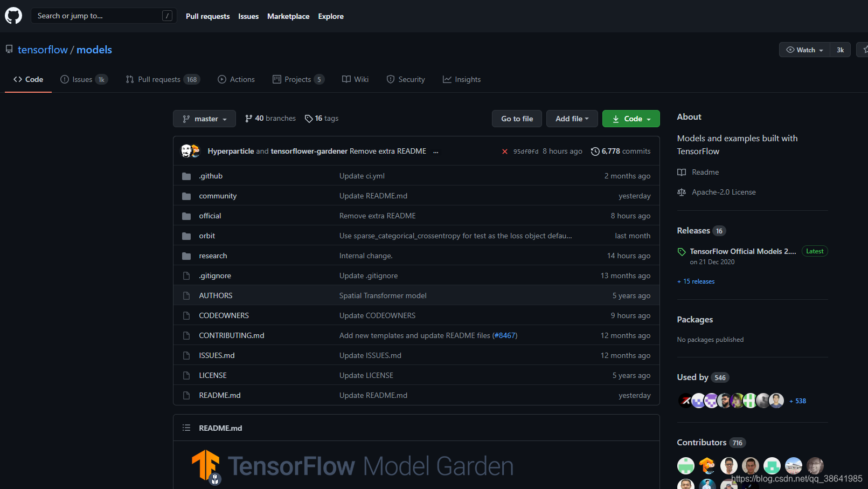This screenshot has width=868, height=489.
Task: Open commit history clock icon
Action: pos(595,151)
